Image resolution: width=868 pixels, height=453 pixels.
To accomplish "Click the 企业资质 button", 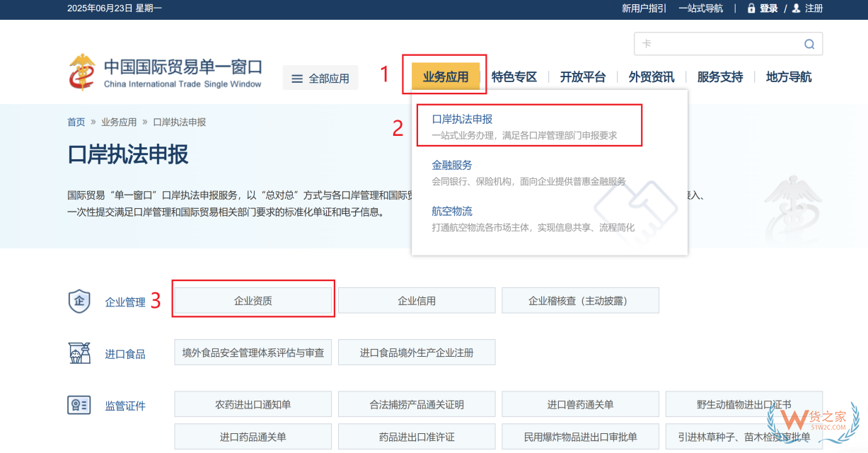I will (x=253, y=299).
